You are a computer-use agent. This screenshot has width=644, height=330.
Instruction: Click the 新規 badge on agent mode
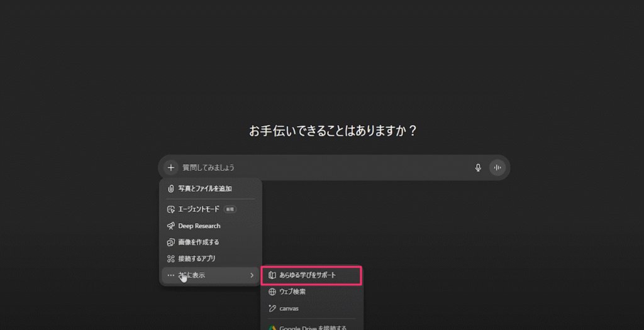point(230,209)
